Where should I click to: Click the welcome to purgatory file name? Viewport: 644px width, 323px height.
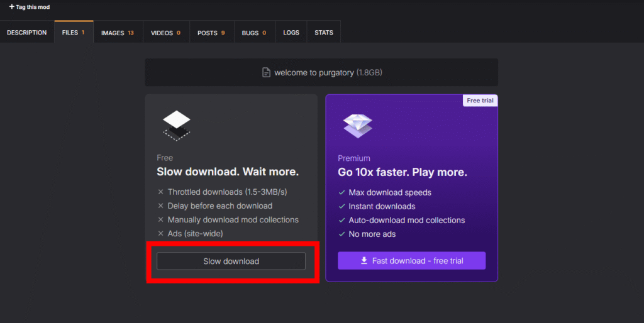[314, 73]
